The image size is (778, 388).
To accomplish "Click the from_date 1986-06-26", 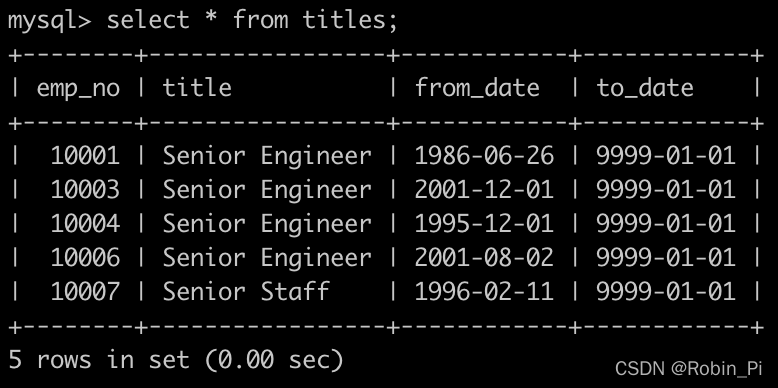I will (x=484, y=156).
